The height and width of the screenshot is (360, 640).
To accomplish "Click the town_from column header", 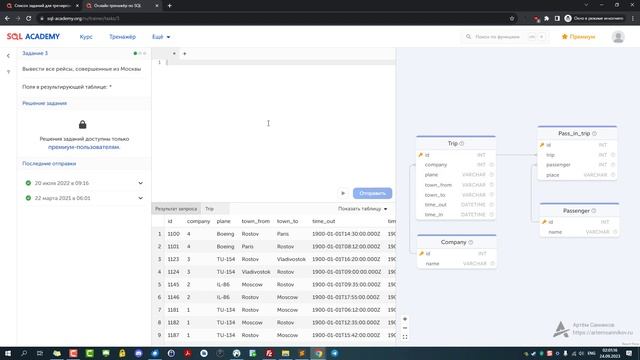I will coord(256,221).
